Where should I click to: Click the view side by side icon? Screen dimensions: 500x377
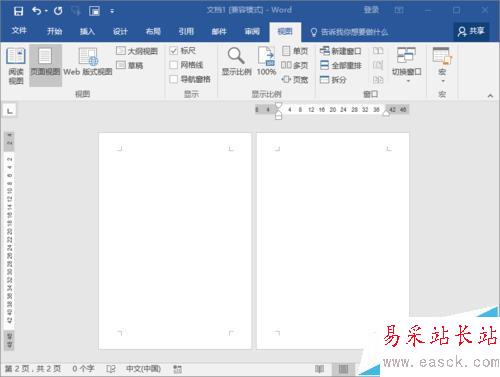(x=378, y=51)
